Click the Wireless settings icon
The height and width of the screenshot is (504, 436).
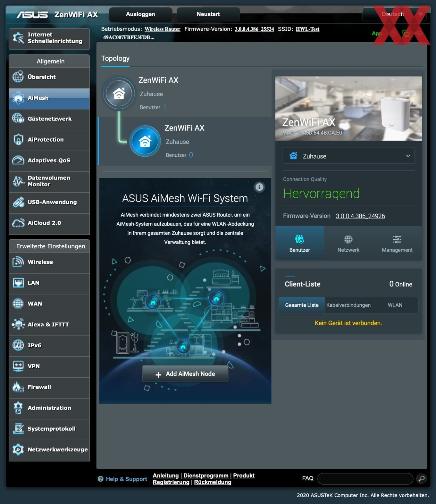[x=18, y=262]
